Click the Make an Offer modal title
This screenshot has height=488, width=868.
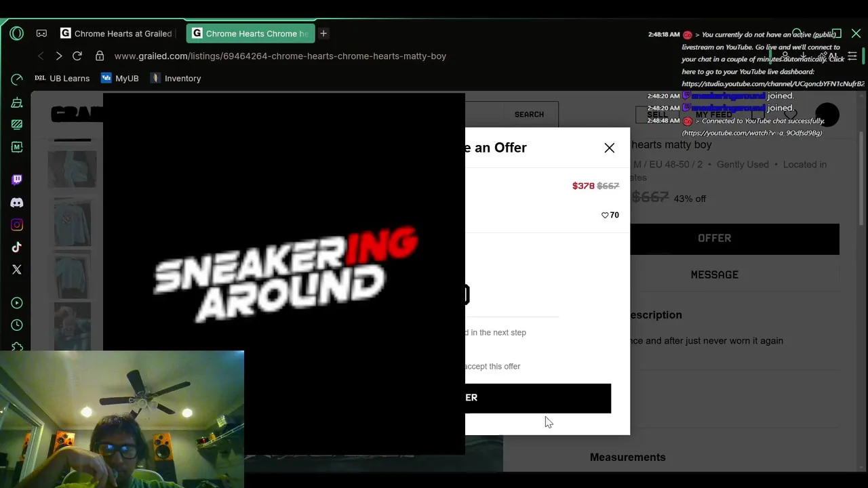point(496,148)
